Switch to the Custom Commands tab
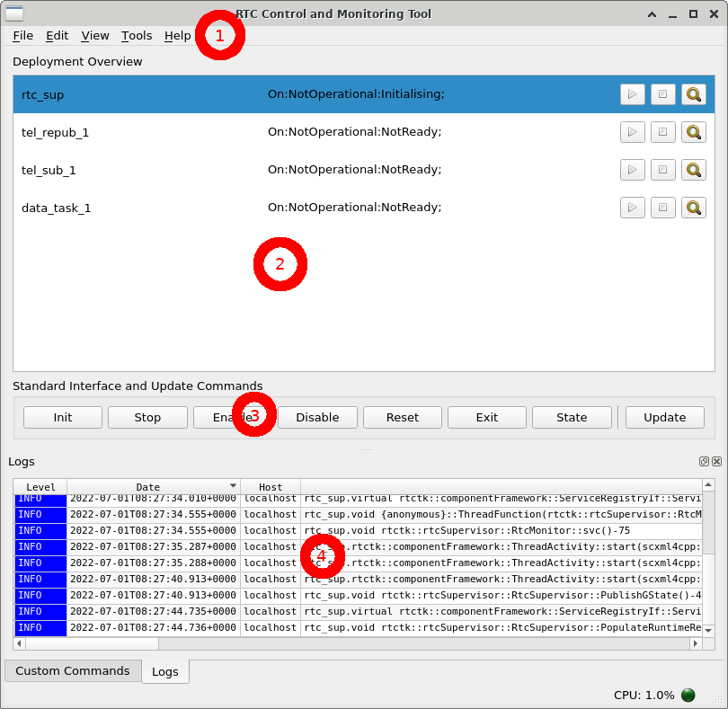The image size is (728, 709). click(73, 671)
